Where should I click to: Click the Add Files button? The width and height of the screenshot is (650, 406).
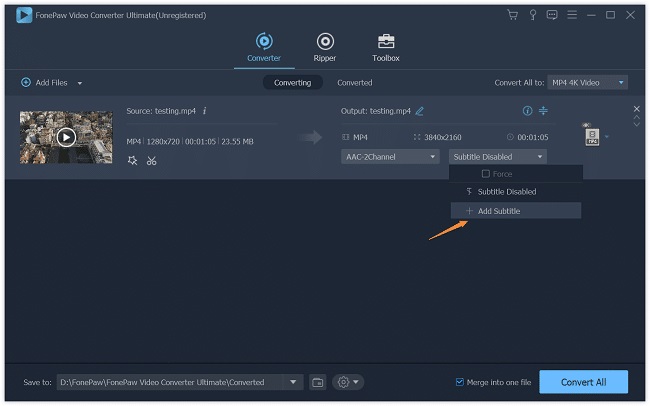pos(44,83)
